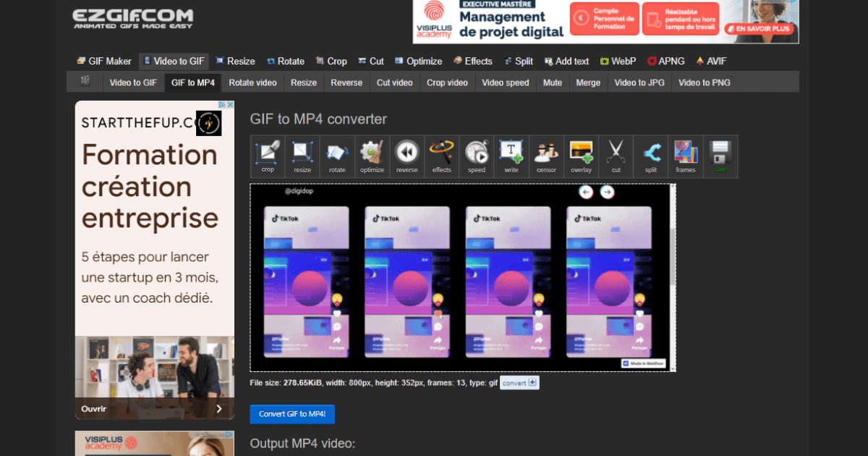The width and height of the screenshot is (868, 456).
Task: Open the optimize tool
Action: 372,156
